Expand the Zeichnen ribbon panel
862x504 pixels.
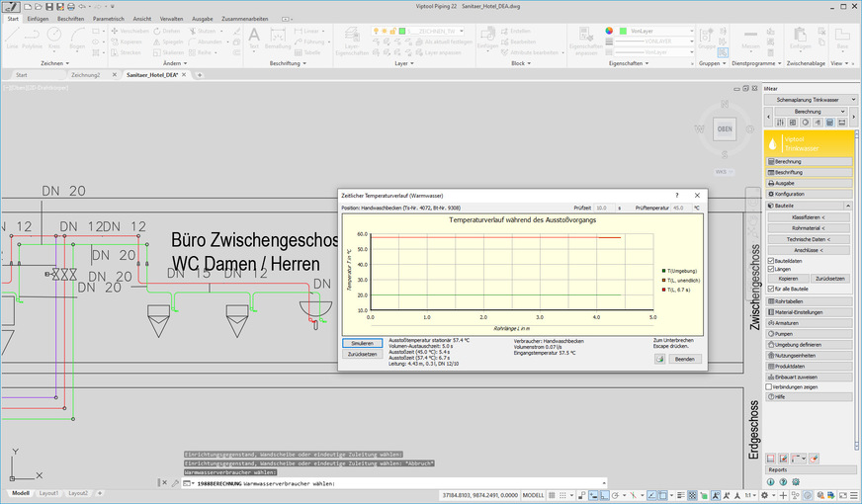(55, 63)
